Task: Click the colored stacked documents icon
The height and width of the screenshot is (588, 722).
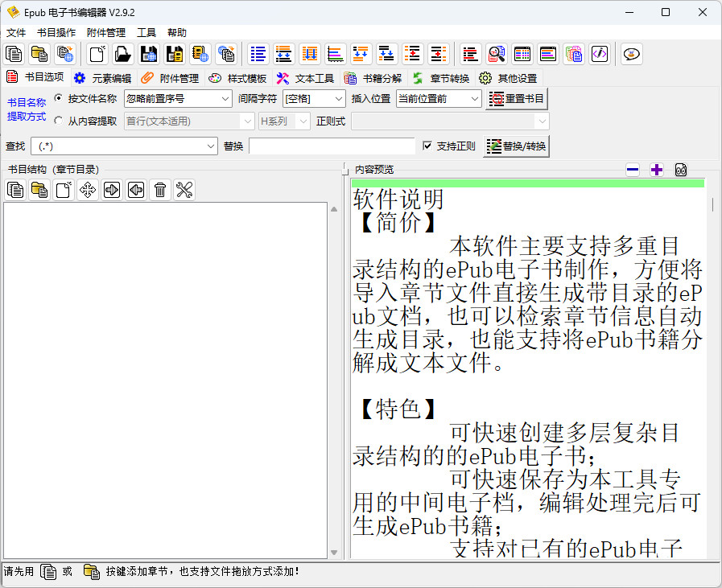Action: (x=574, y=54)
